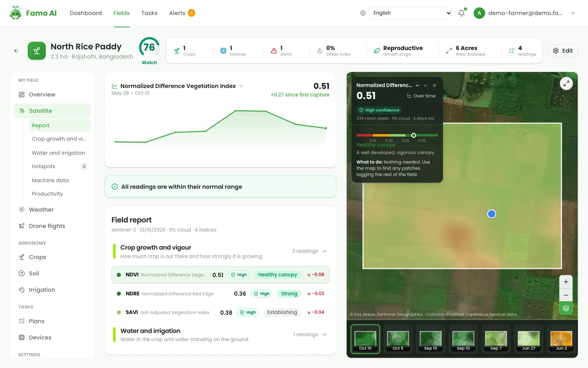Click the Area analysed arrows icon
Screen dimensions: 588x368
pos(449,51)
